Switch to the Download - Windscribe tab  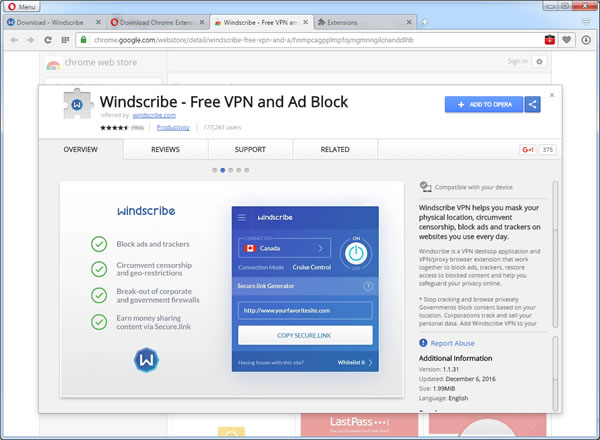[x=50, y=23]
